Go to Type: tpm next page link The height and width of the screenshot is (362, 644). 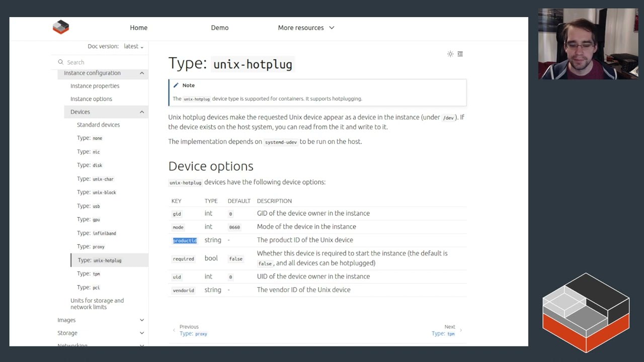[443, 334]
